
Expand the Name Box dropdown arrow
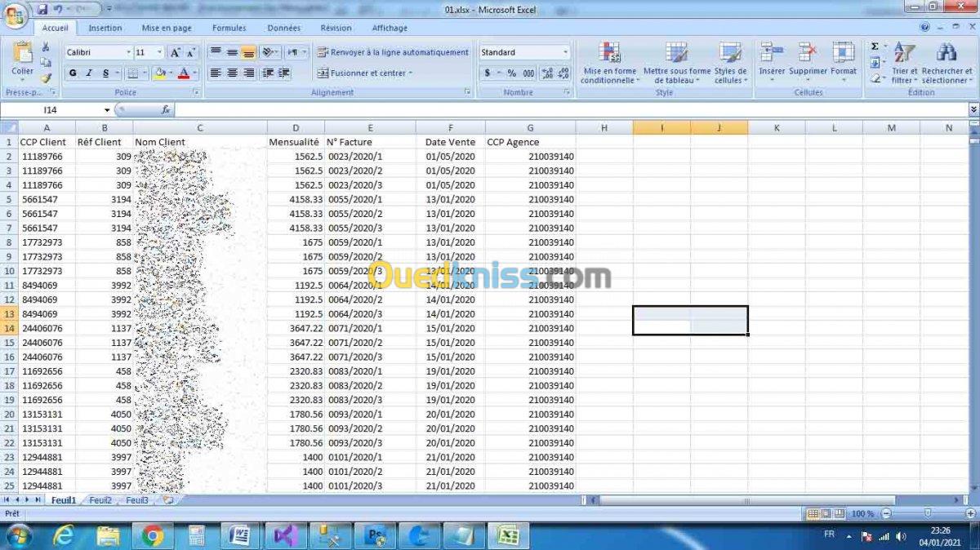(x=107, y=110)
